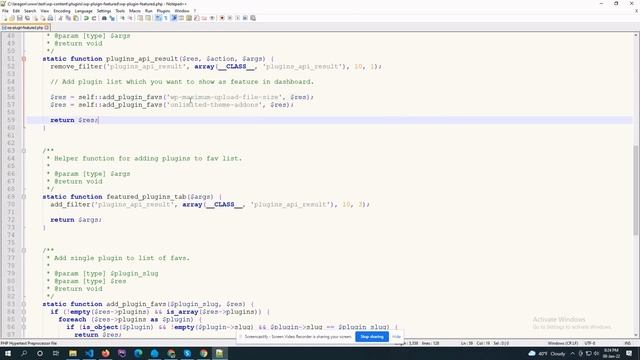The image size is (640, 360).
Task: Close the wp-plugin-featured.php tab
Action: click(x=47, y=28)
